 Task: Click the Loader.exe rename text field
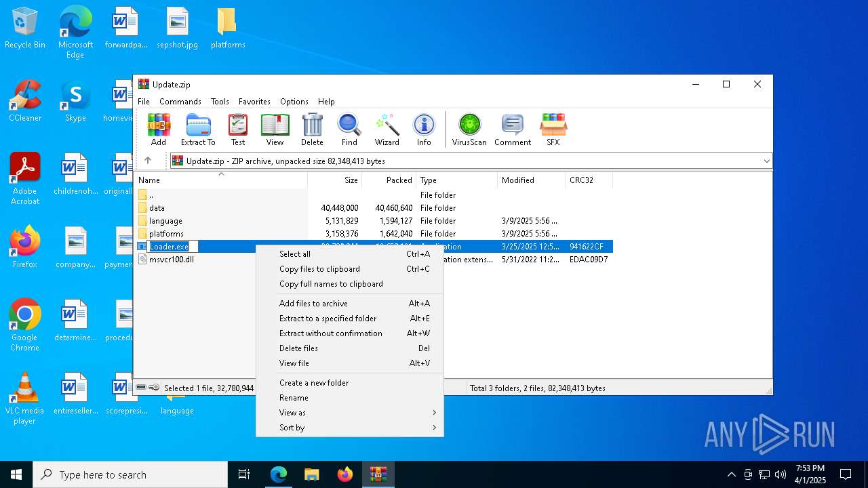173,247
